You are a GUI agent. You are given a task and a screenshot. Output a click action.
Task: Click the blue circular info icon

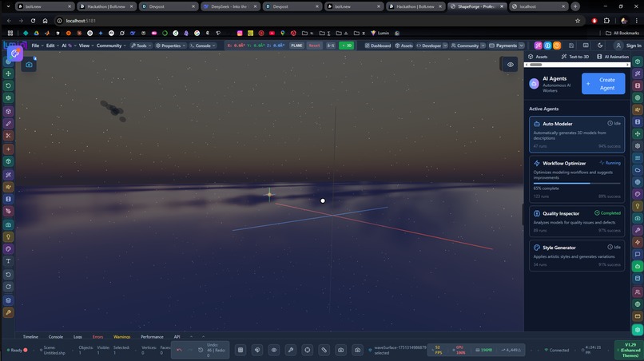pos(547,46)
